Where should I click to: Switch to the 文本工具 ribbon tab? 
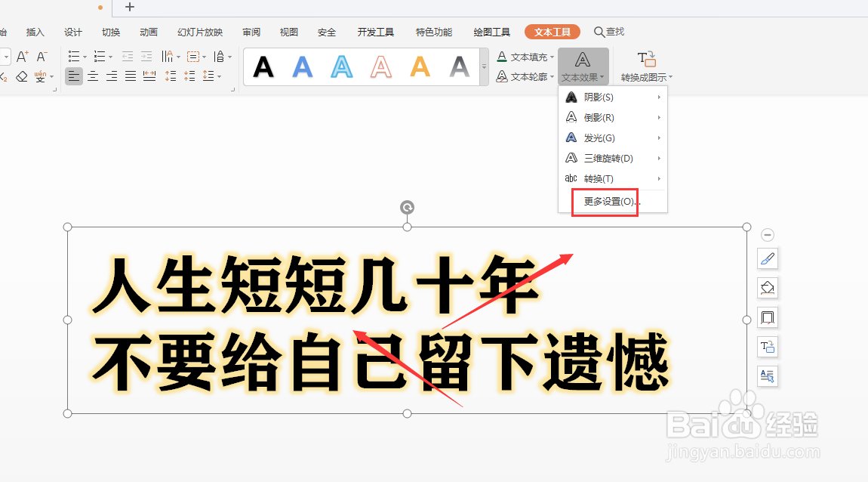(x=552, y=32)
